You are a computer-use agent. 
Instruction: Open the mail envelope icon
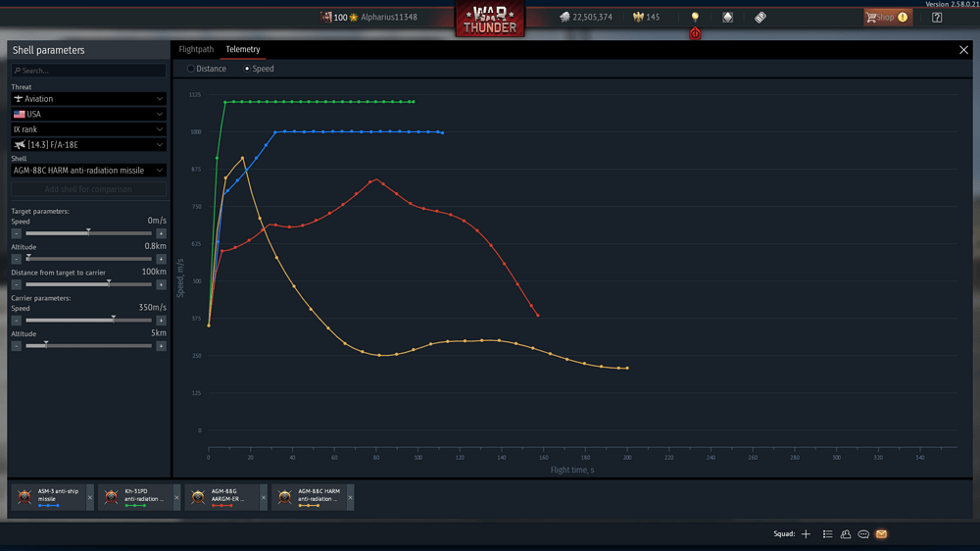point(881,534)
